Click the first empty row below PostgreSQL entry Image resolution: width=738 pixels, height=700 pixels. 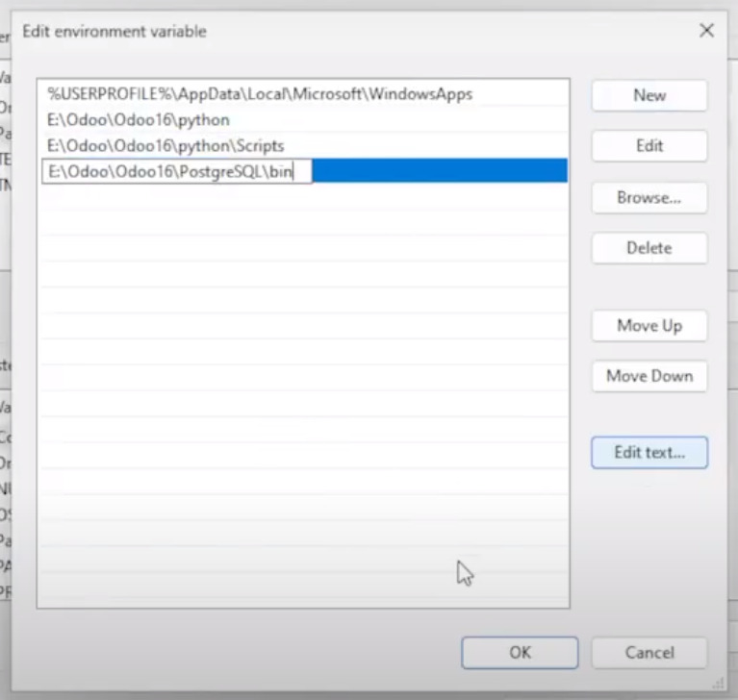coord(302,197)
